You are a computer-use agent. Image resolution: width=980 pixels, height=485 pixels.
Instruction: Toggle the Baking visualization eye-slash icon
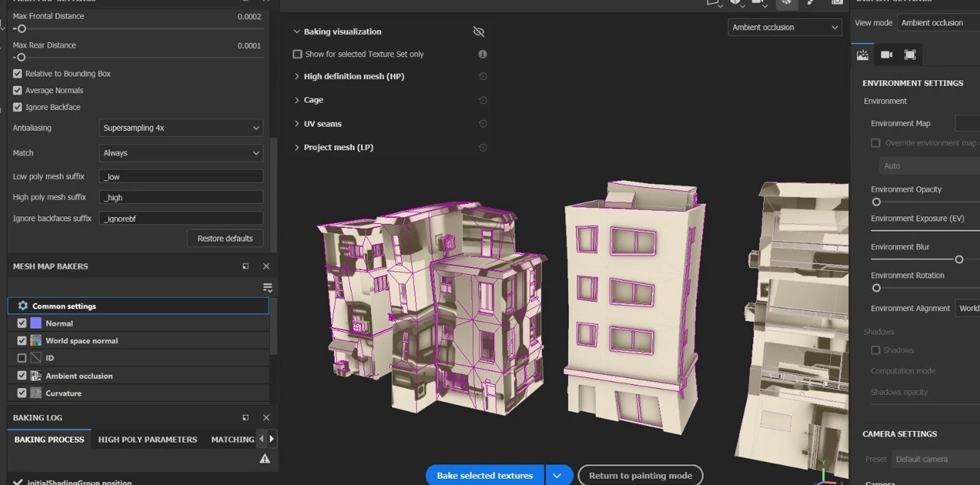[479, 31]
